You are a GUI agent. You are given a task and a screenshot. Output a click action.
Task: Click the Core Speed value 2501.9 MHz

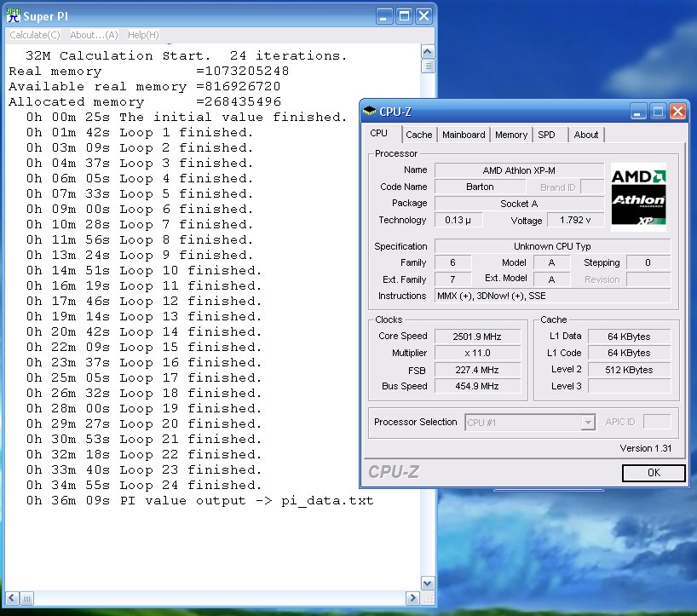477,337
